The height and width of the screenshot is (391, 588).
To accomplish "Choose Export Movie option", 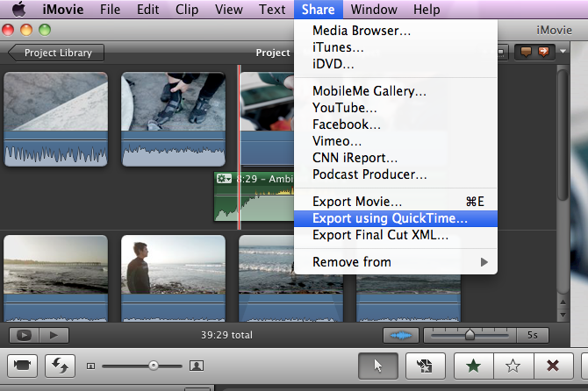I will (x=357, y=202).
